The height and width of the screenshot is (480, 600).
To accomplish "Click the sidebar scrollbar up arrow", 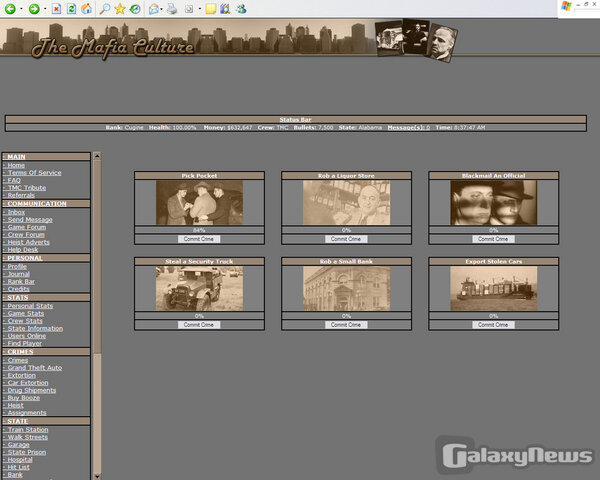I will coord(97,156).
